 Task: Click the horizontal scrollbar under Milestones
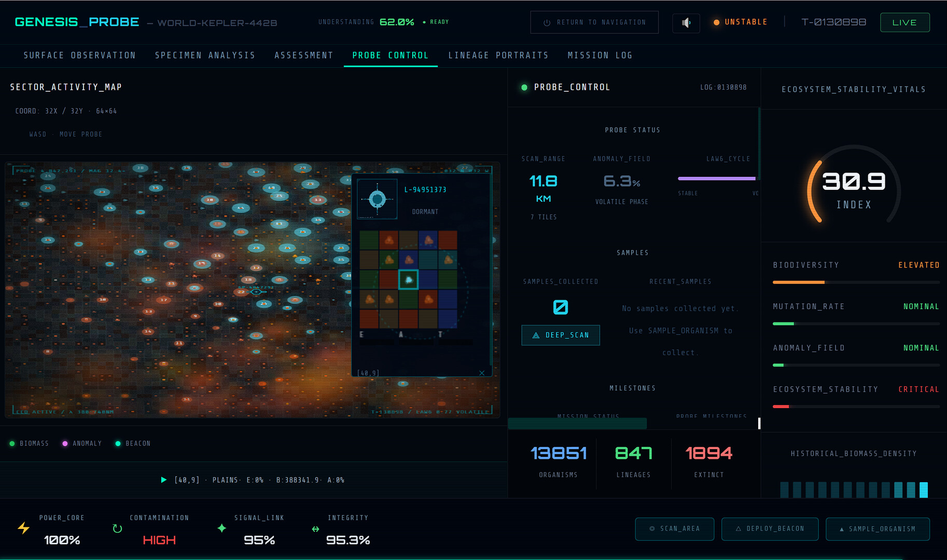click(577, 424)
